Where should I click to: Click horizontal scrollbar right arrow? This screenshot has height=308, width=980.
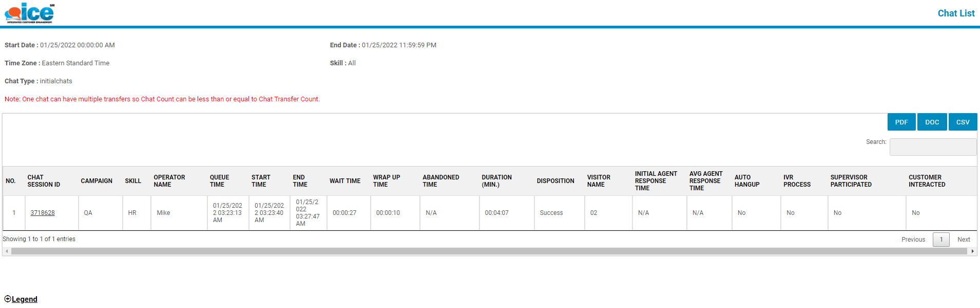[972, 251]
